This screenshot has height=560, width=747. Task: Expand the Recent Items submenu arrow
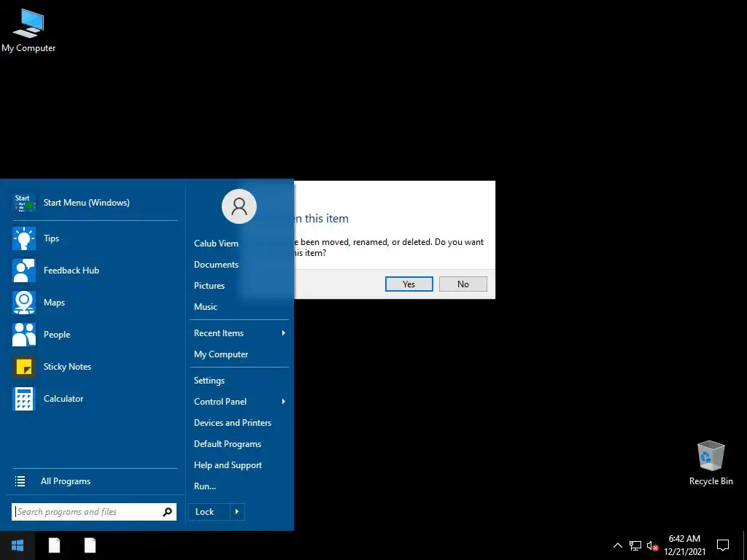[x=284, y=332]
